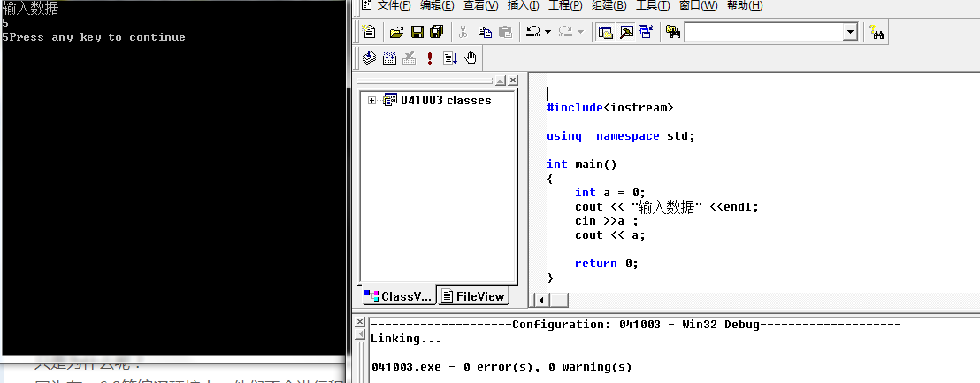Click the 'int main()' line
Image resolution: width=980 pixels, height=383 pixels.
581,164
